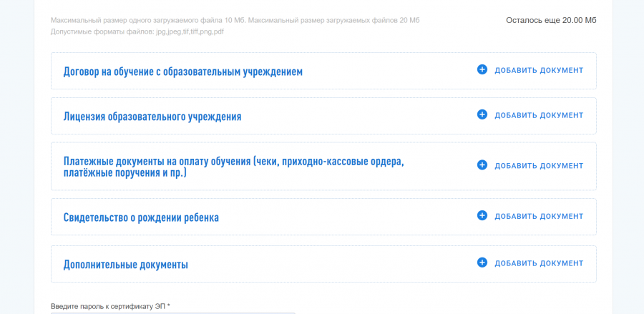Viewport: 644px width, 314px height.
Task: Click the Осталось еще 20.00 Мб indicator
Action: pos(550,20)
